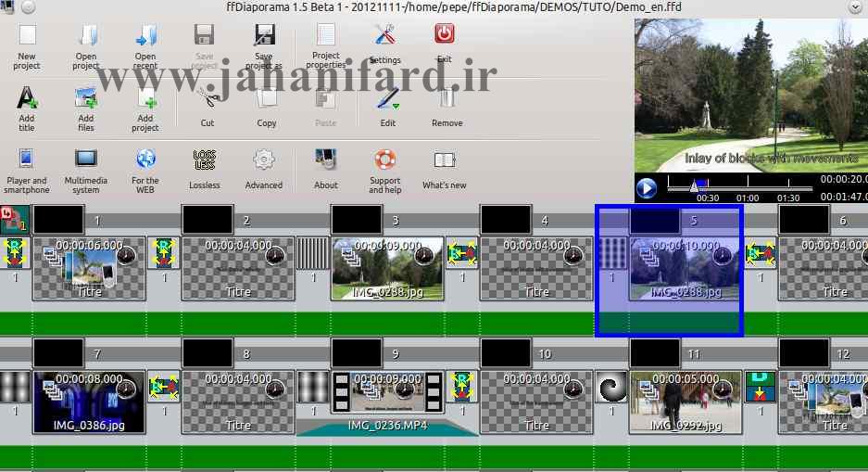
Task: Select slide 10 Titre thumbnail
Action: click(536, 402)
